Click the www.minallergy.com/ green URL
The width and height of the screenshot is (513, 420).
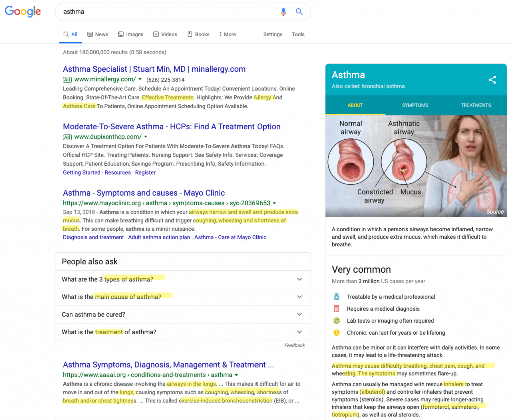[105, 79]
